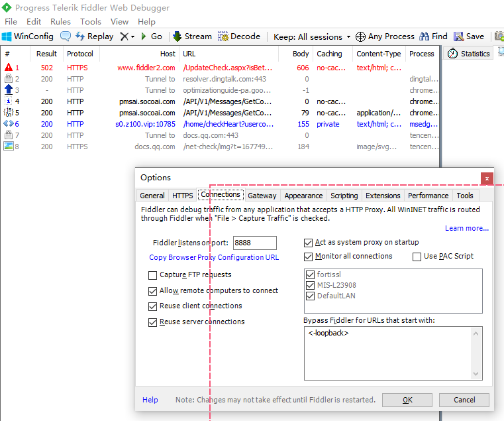Enable the Decode toolbar option

(239, 36)
